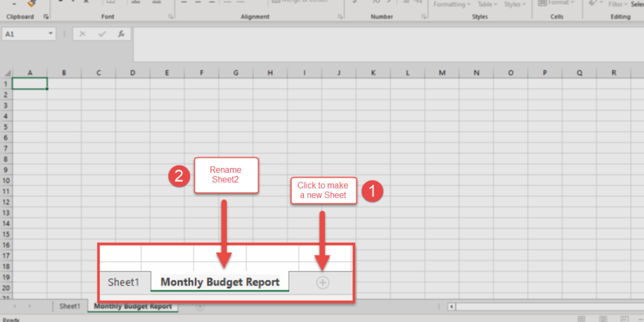Open the Font settings dialog launcher
Viewport: 644px width, 322px height.
pyautogui.click(x=170, y=17)
